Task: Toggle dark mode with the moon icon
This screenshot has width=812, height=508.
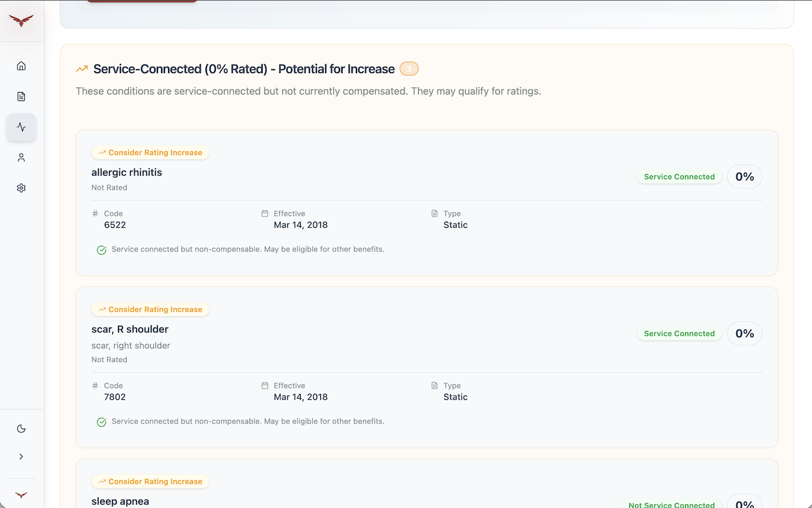Action: [21, 429]
